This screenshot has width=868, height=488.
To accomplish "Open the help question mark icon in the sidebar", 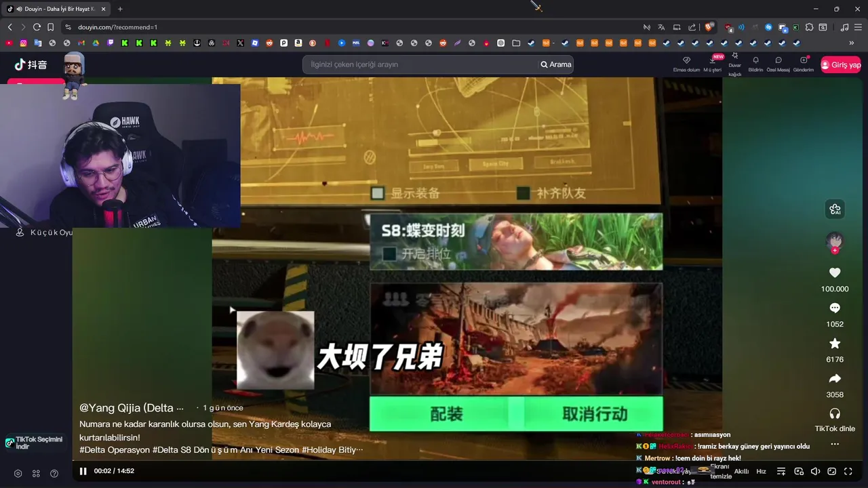I will click(54, 474).
